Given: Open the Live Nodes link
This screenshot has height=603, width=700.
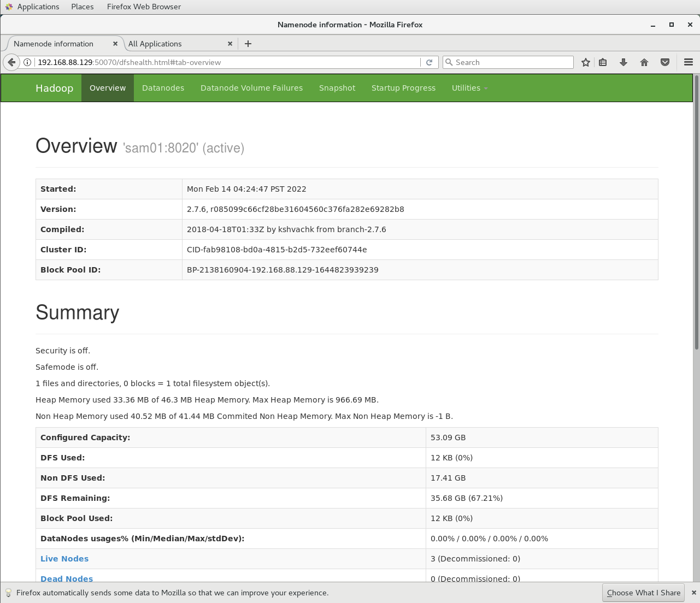Looking at the screenshot, I should point(64,559).
